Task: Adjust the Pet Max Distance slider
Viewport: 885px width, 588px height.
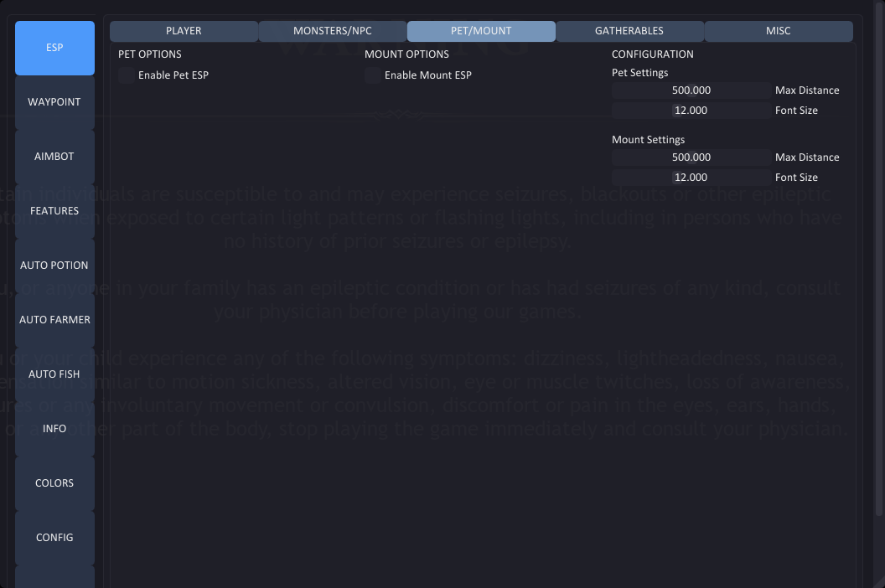Action: pyautogui.click(x=691, y=90)
